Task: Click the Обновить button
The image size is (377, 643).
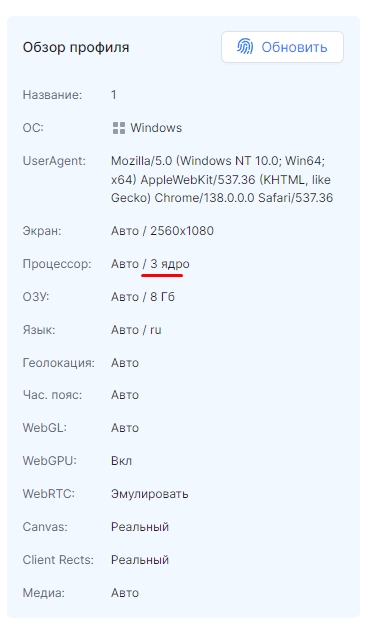Action: (x=282, y=47)
